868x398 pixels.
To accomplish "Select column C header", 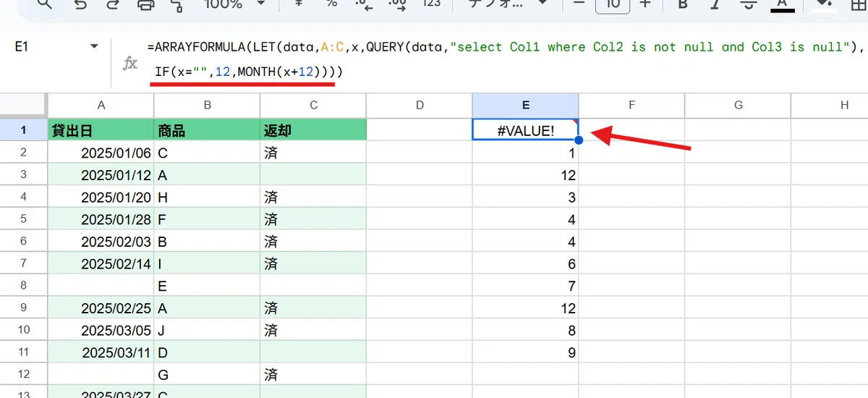I will click(x=313, y=105).
